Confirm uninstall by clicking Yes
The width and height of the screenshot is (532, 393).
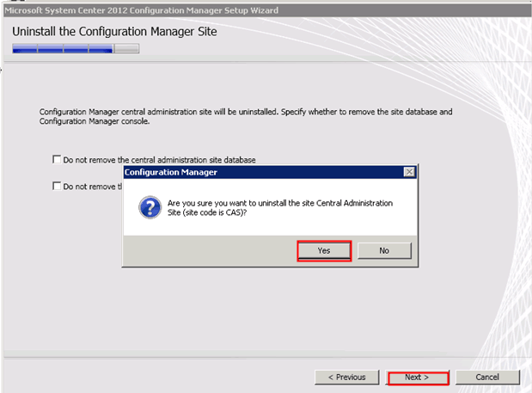coord(324,251)
